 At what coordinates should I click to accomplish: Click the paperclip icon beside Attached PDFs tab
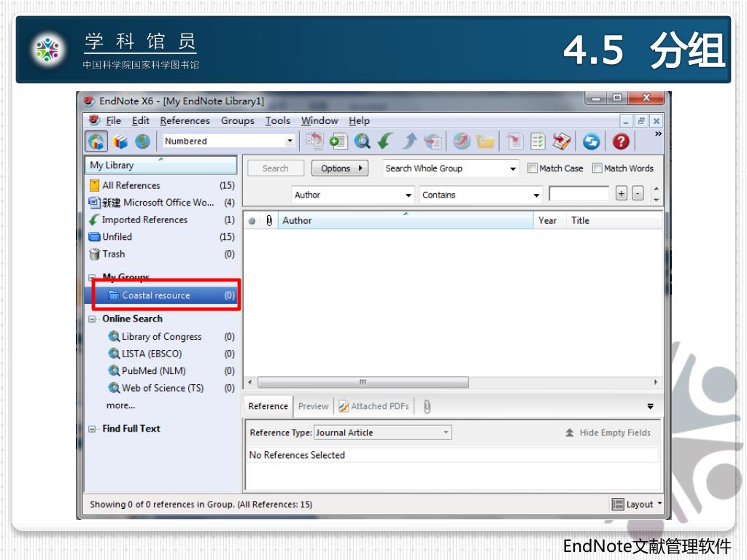pyautogui.click(x=427, y=407)
